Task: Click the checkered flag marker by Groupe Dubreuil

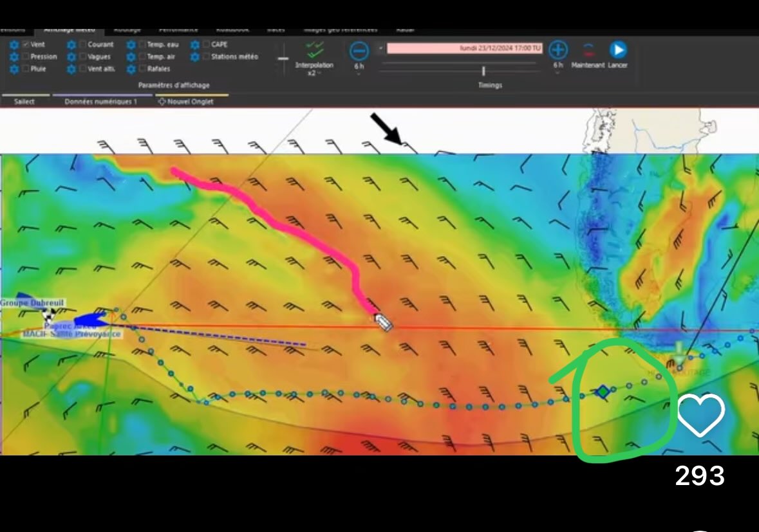Action: (49, 315)
